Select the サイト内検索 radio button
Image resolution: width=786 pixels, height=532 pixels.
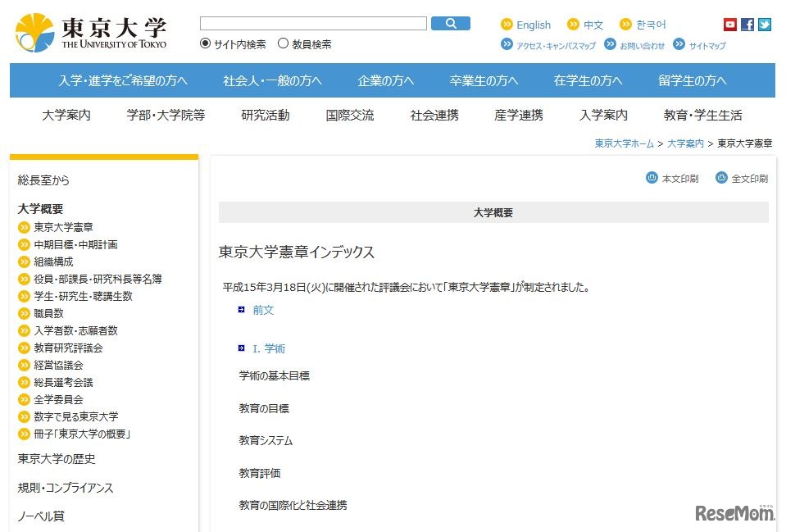pos(206,44)
